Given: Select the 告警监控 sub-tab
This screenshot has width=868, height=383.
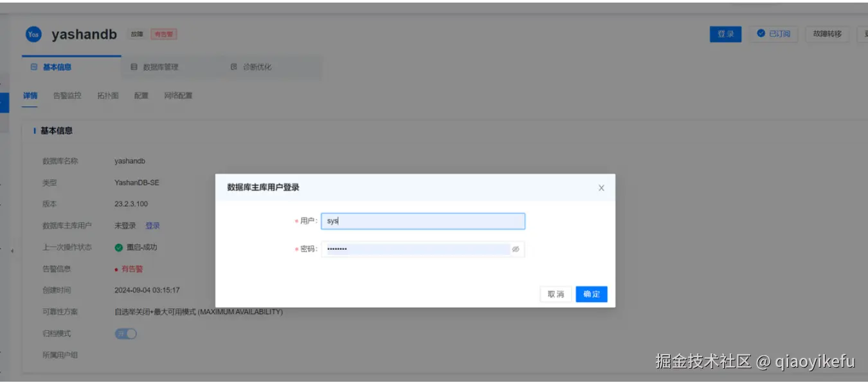Looking at the screenshot, I should (x=68, y=96).
